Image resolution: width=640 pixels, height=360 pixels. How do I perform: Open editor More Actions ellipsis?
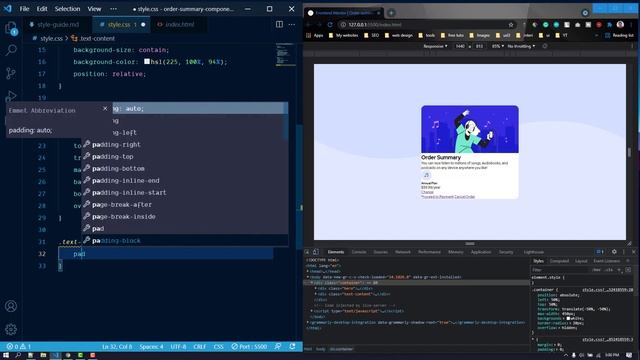(x=291, y=24)
